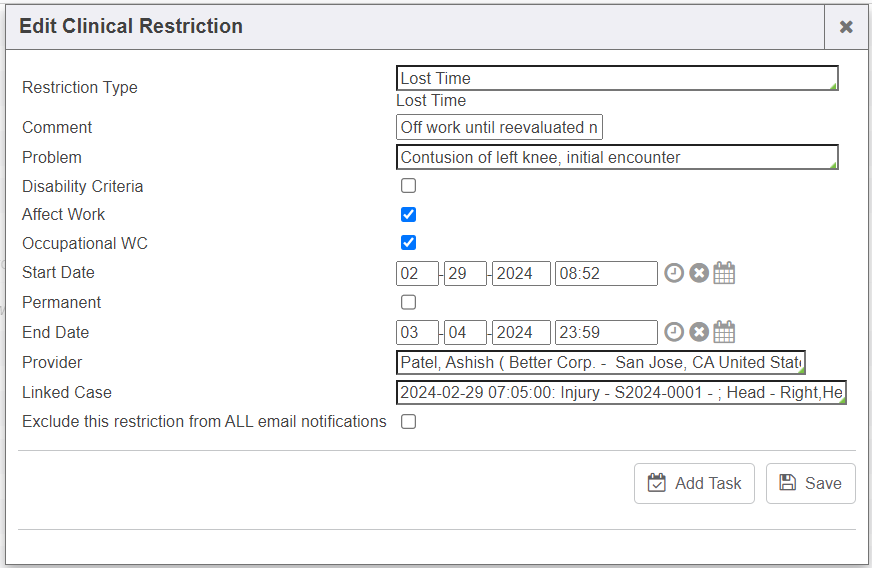872x568 pixels.
Task: Uncheck the Affect Work checkbox
Action: [x=408, y=214]
